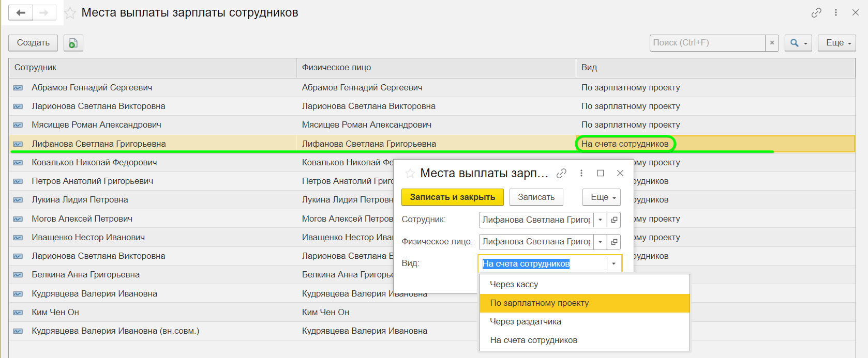Open main toolbar Еще menu

pyautogui.click(x=836, y=43)
